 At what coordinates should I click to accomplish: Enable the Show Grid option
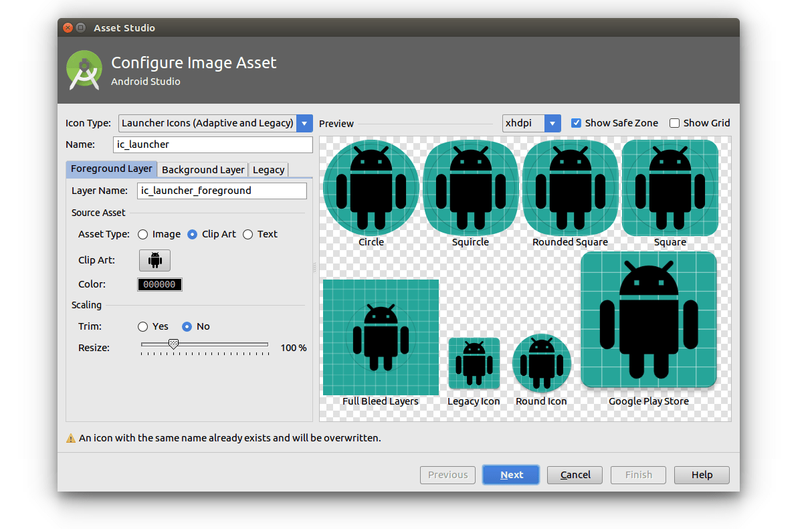point(674,123)
